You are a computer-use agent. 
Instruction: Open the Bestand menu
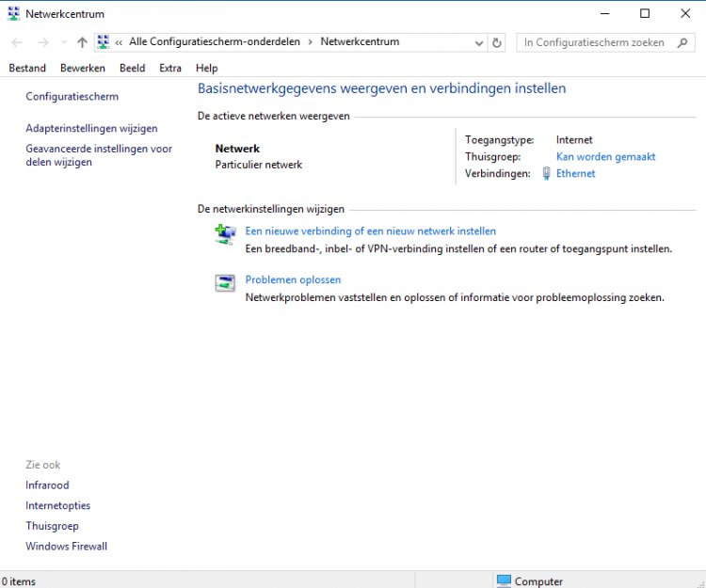pyautogui.click(x=27, y=68)
